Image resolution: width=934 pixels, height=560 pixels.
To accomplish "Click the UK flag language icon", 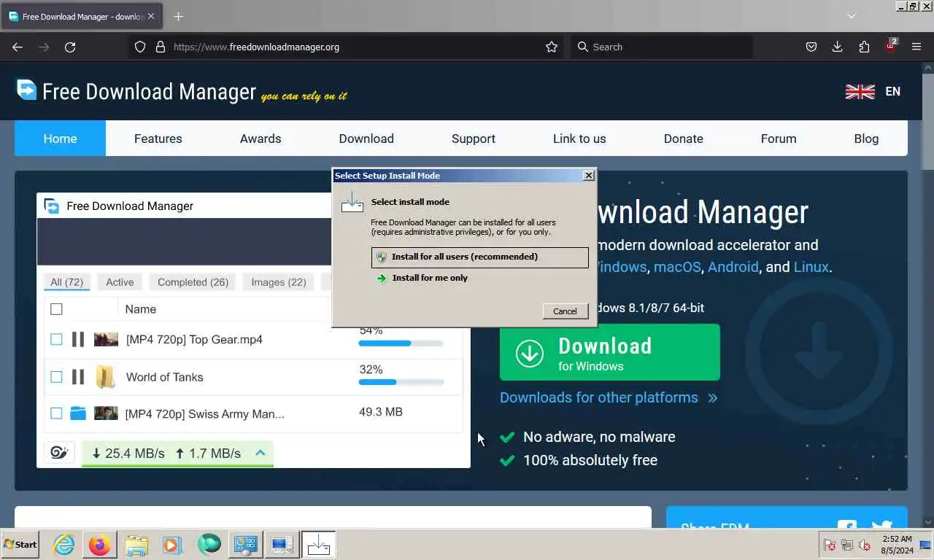I will point(860,91).
